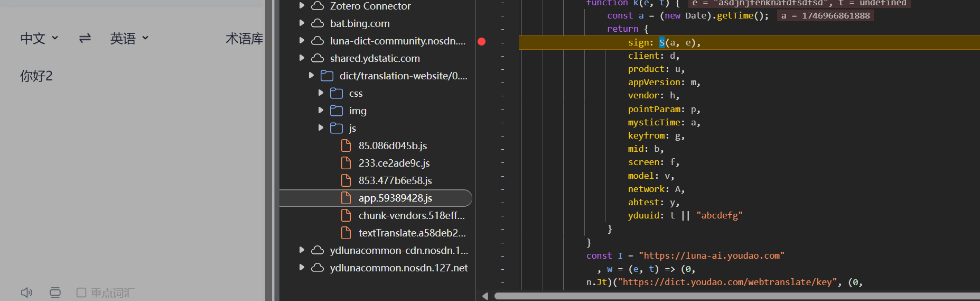Remove the red breakpoint on the sign line
The height and width of the screenshot is (301, 980).
tap(481, 42)
